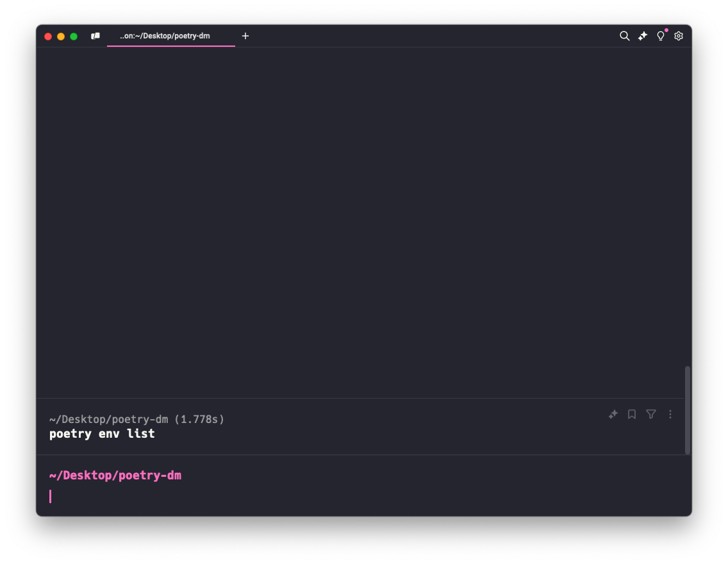Maximize the window with the green button
The image size is (728, 564).
click(73, 36)
